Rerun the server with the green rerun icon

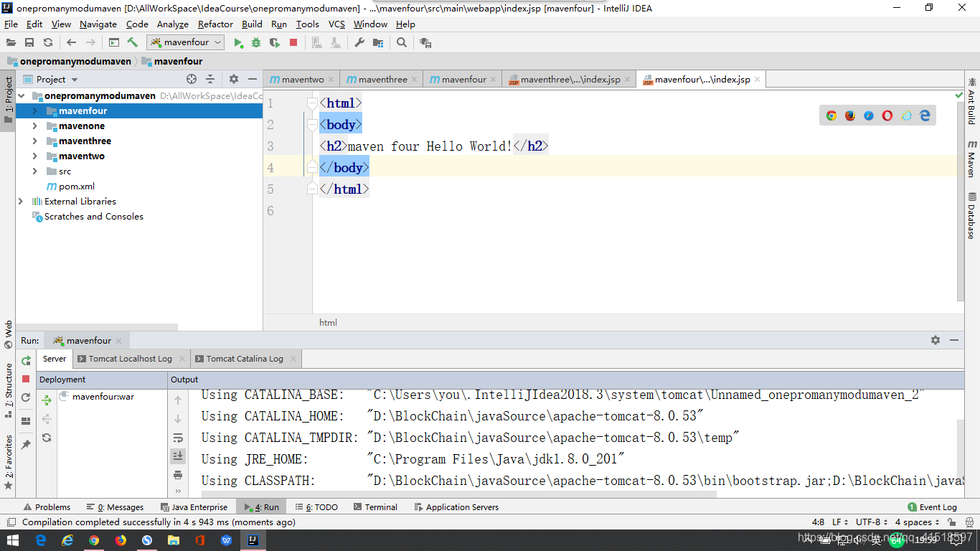[26, 359]
